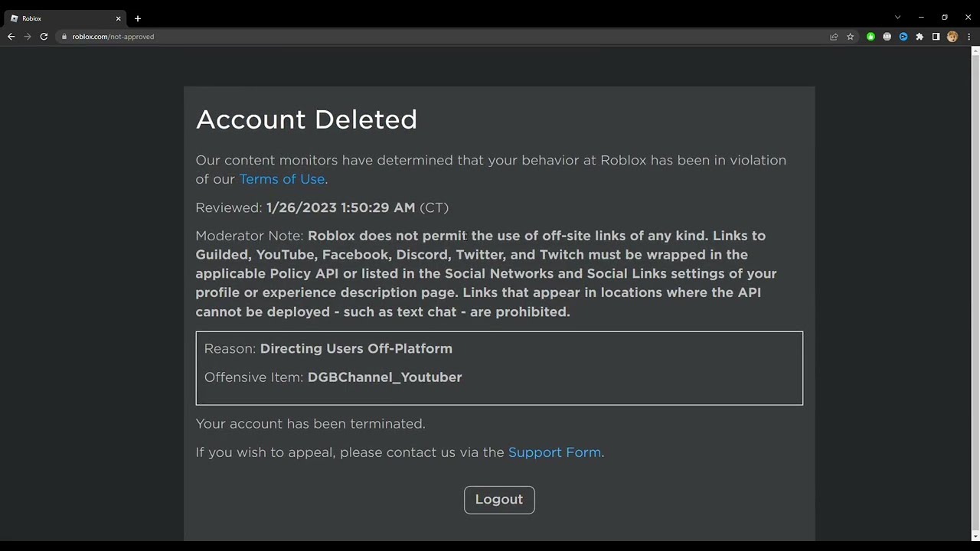
Task: Close the Roblox tab
Action: 118,18
